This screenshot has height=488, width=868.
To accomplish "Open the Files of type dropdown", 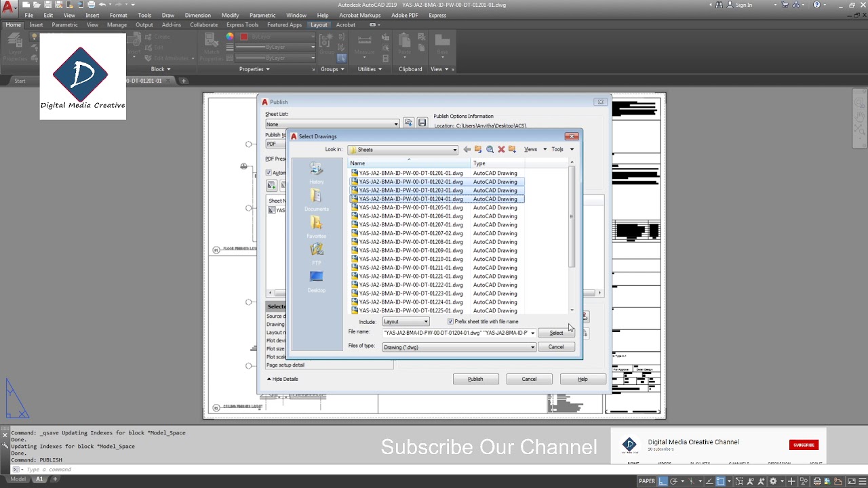I will coord(459,347).
